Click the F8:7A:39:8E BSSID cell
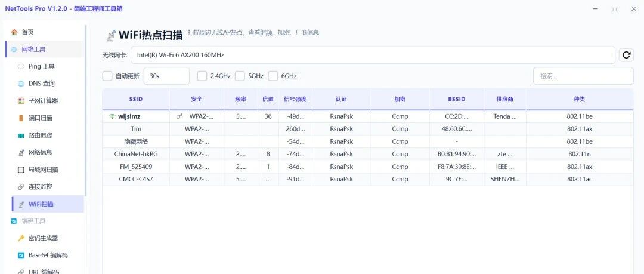The height and width of the screenshot is (274, 644). point(457,167)
